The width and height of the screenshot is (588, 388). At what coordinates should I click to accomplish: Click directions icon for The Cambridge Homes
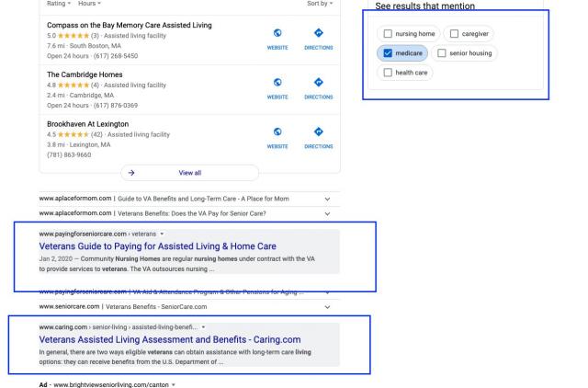click(318, 83)
